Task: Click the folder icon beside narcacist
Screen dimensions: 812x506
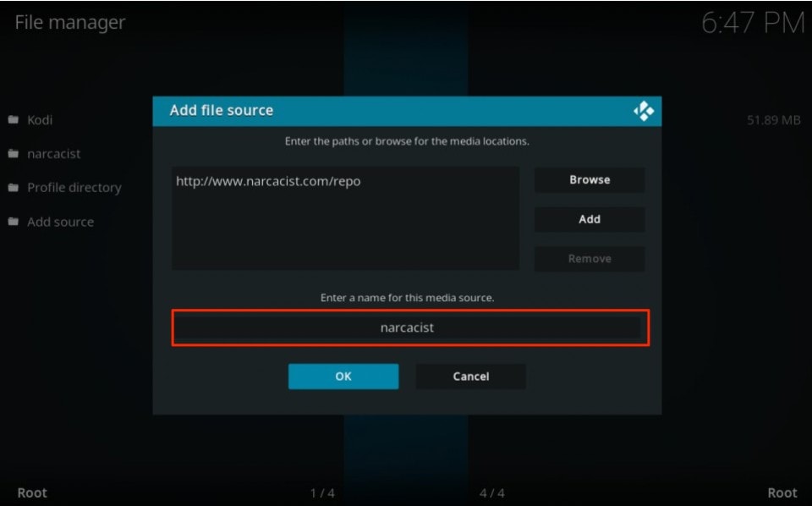Action: coord(14,153)
